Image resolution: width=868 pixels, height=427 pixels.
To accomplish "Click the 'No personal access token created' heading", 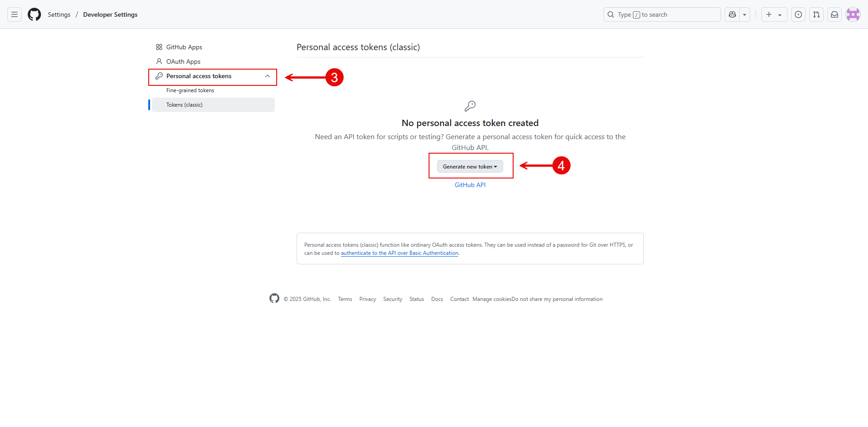I will (470, 123).
